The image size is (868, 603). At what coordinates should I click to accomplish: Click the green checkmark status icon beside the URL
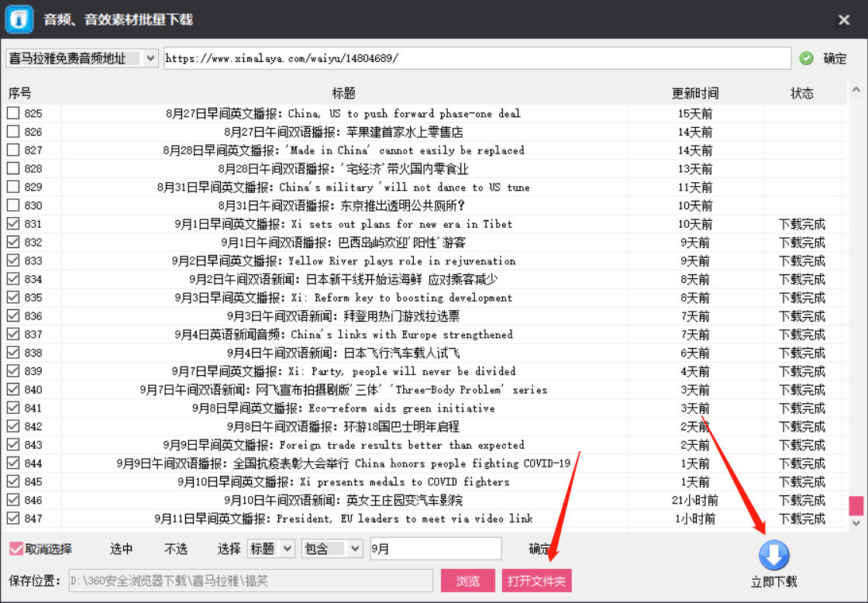tap(806, 58)
